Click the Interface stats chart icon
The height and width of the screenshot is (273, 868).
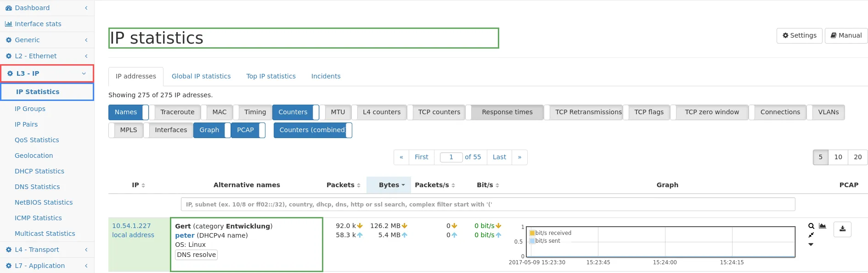click(x=8, y=24)
